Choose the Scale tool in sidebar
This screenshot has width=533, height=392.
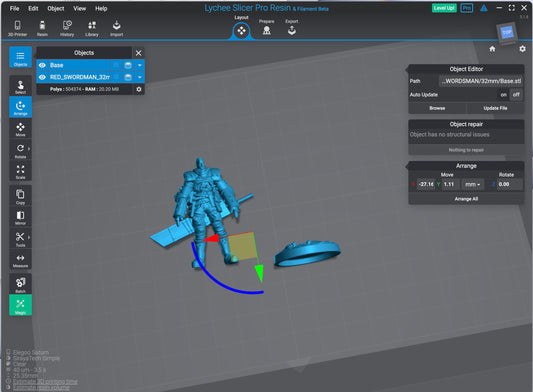(20, 171)
